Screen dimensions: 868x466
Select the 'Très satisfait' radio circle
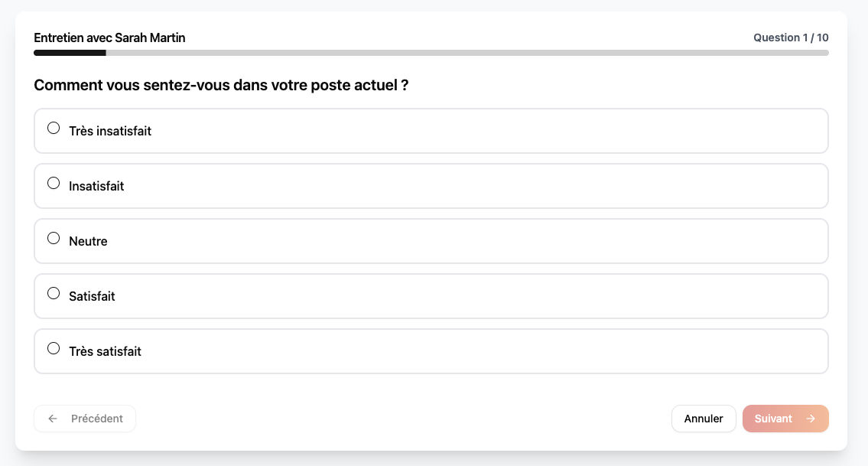(x=54, y=349)
